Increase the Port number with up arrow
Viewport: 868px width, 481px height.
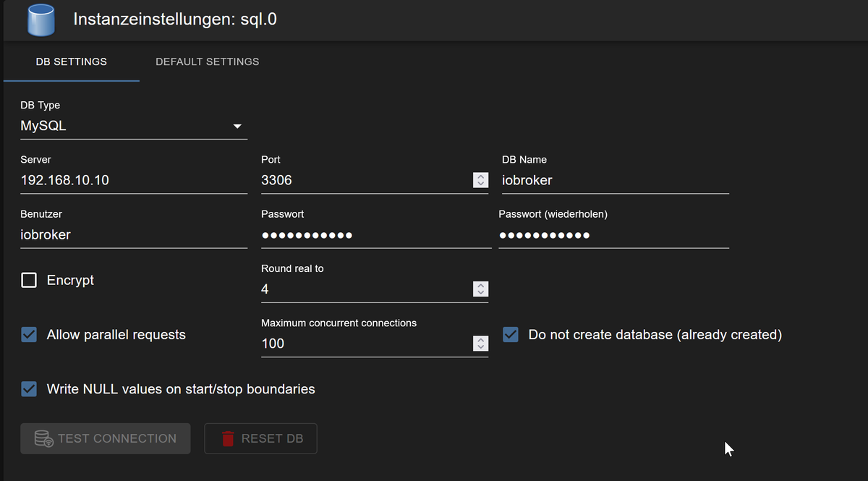(x=480, y=176)
